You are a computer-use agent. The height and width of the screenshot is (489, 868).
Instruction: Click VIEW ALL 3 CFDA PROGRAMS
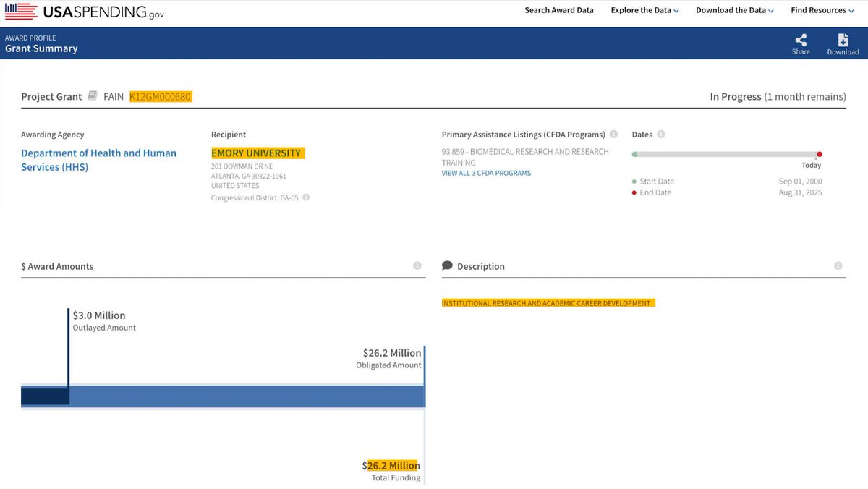tap(486, 174)
